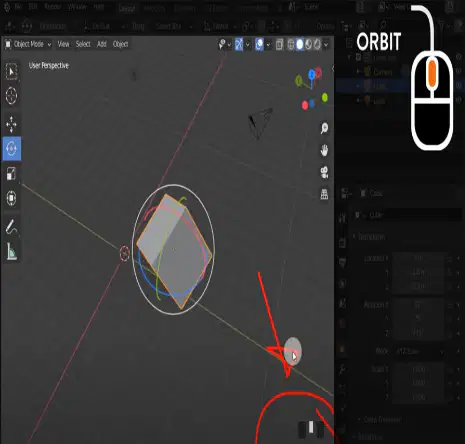Viewport: 465px width, 444px height.
Task: Click the red X axis gizmo ball
Action: [x=319, y=72]
